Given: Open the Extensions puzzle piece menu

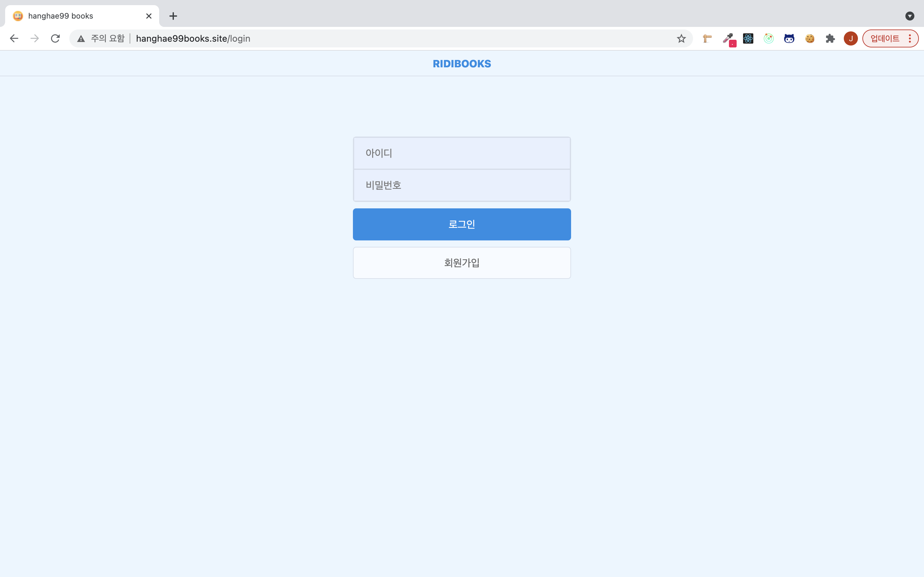Looking at the screenshot, I should tap(830, 38).
